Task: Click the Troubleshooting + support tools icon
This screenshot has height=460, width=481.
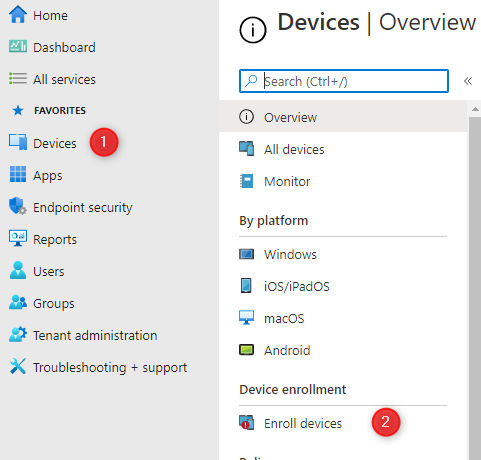Action: [18, 366]
